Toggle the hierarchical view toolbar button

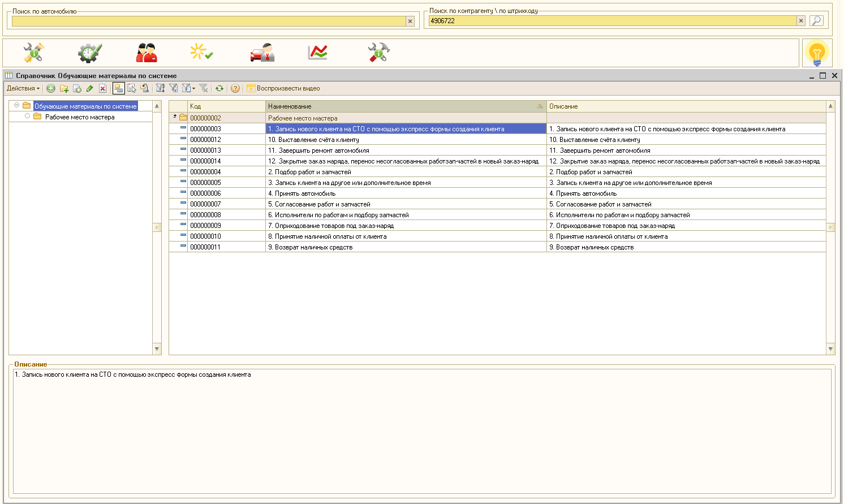click(x=118, y=88)
